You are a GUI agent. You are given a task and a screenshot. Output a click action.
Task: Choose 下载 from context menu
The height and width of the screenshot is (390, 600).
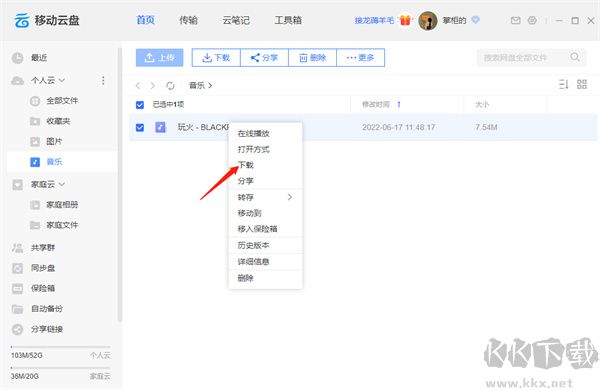pos(265,165)
